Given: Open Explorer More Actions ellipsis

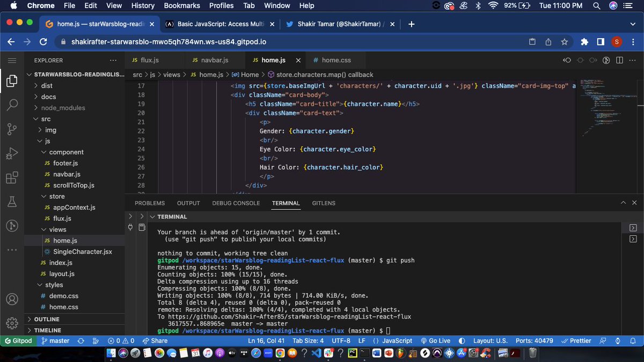Looking at the screenshot, I should (113, 61).
